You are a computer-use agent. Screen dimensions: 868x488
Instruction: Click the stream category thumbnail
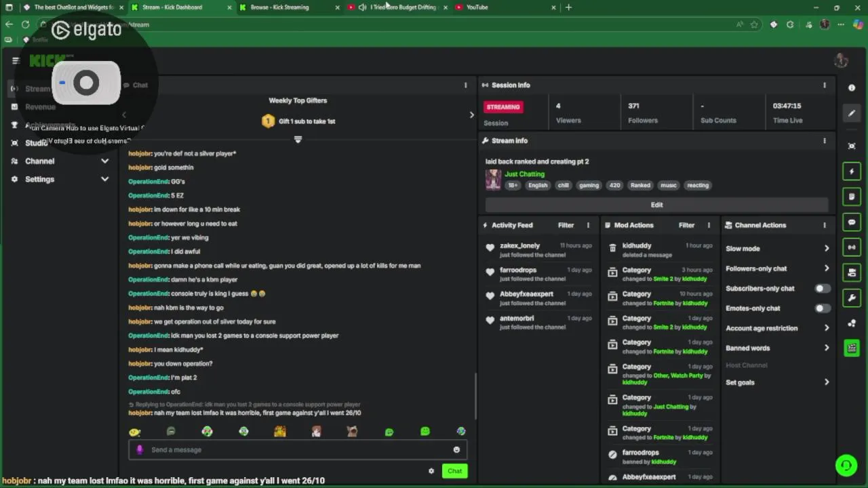click(493, 180)
